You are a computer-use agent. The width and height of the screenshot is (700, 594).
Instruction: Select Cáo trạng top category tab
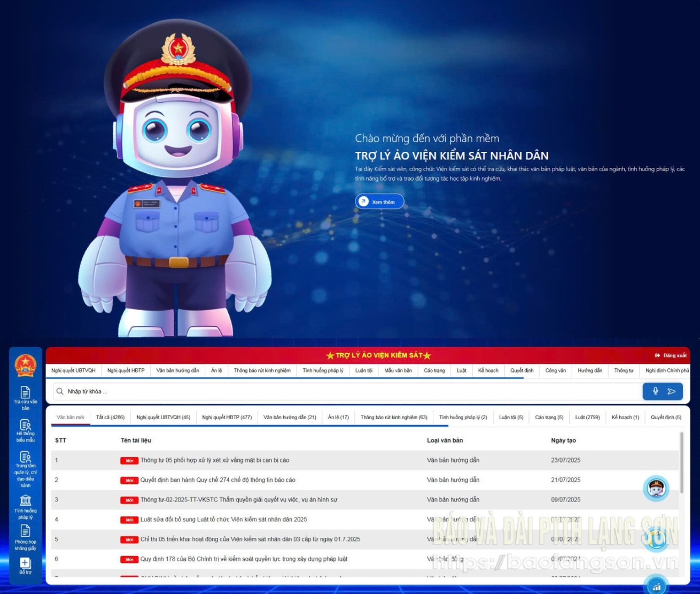point(434,371)
